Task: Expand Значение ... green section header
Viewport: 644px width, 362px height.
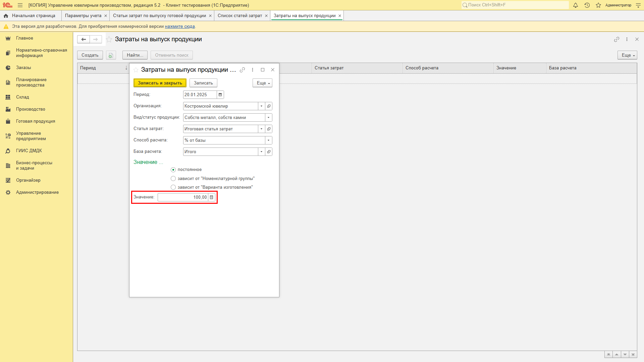Action: (148, 162)
